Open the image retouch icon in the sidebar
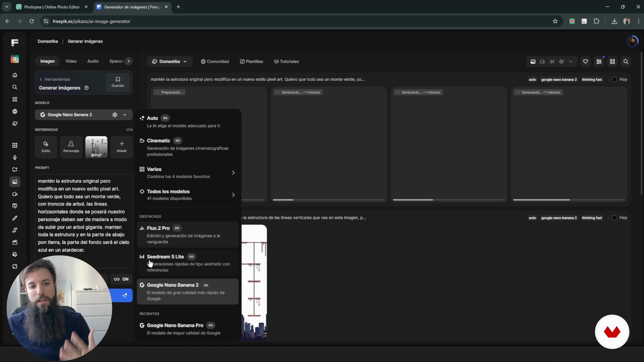Viewport: 644px width, 362px height. [x=15, y=254]
